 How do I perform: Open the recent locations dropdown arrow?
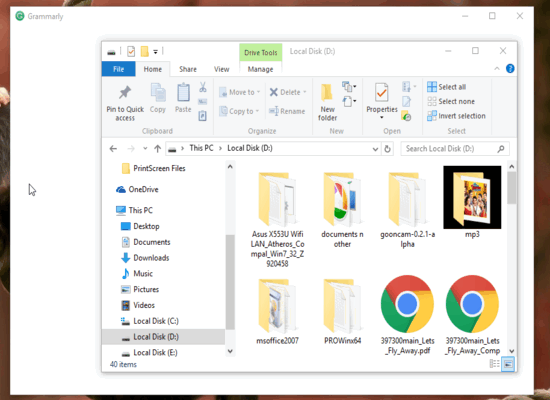point(145,149)
